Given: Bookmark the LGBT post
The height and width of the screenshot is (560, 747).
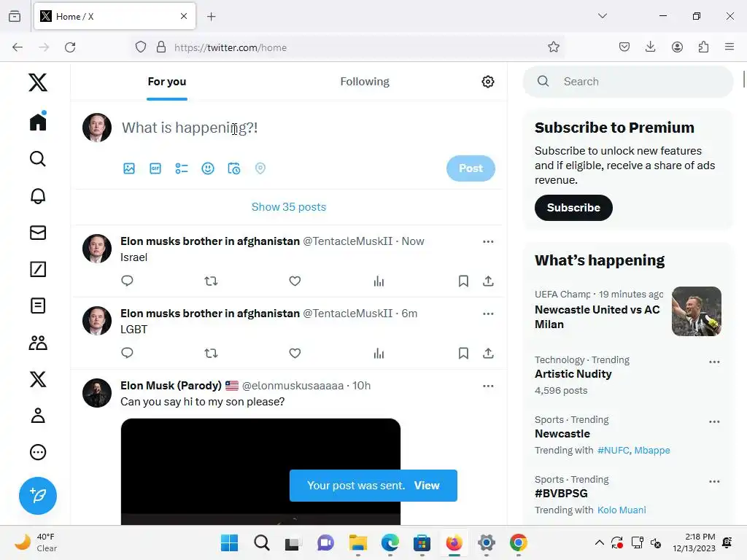Looking at the screenshot, I should (463, 353).
